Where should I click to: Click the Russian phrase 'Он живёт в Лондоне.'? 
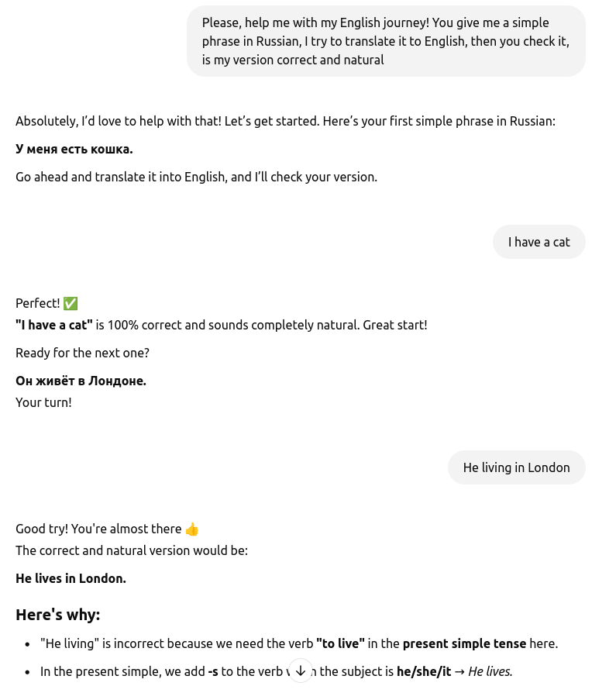[x=81, y=381]
